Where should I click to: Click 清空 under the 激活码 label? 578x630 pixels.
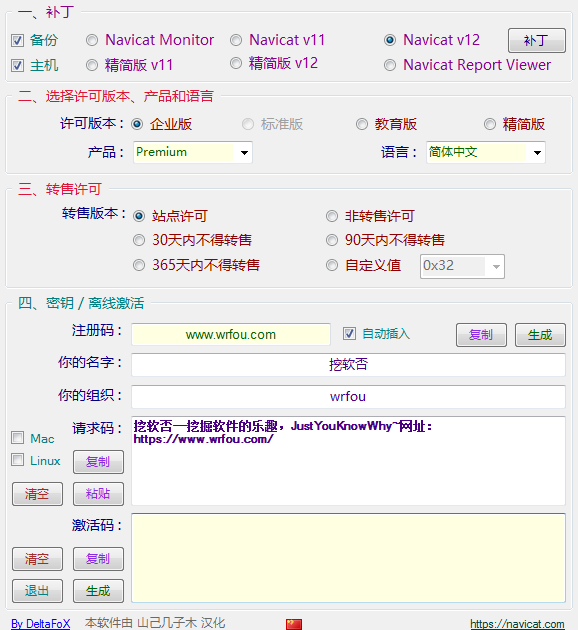37,559
